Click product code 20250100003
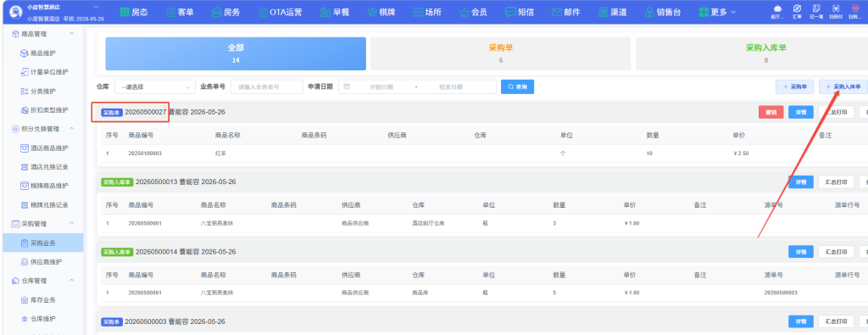Image resolution: width=868 pixels, height=335 pixels. [x=144, y=154]
